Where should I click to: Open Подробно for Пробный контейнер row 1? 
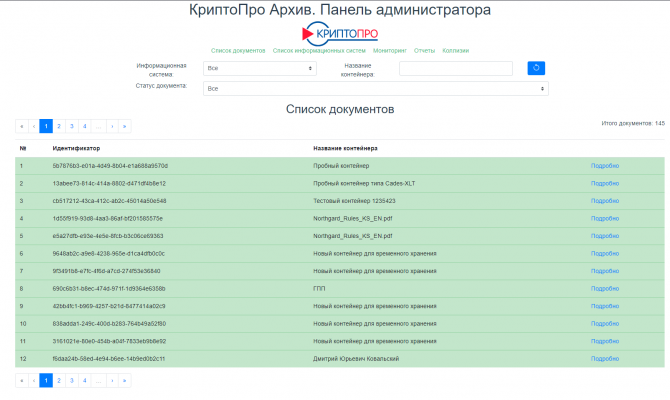(605, 166)
